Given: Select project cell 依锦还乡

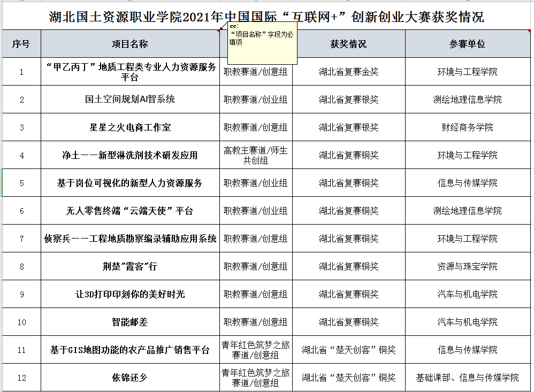Looking at the screenshot, I should click(x=130, y=378).
